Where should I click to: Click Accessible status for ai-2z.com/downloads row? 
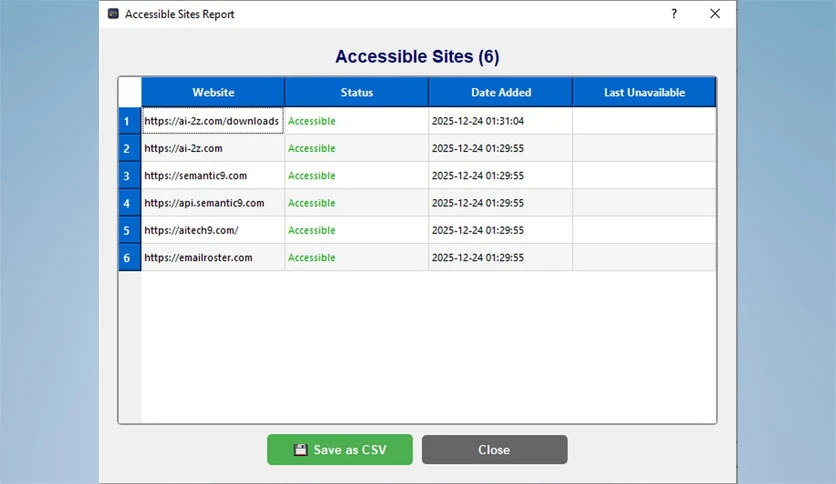point(357,121)
